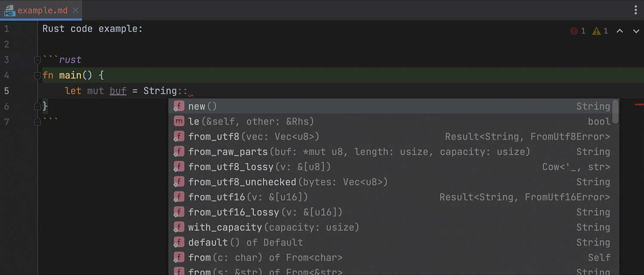Collapse the rust code fence fold on line 3
Screen dimensions: 644x275
37,61
